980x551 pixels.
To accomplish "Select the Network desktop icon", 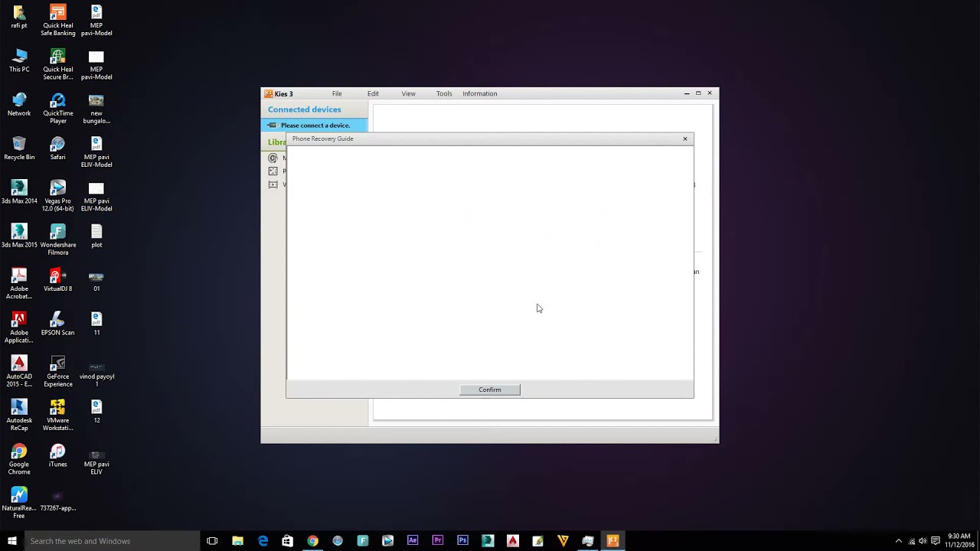I will click(x=19, y=104).
